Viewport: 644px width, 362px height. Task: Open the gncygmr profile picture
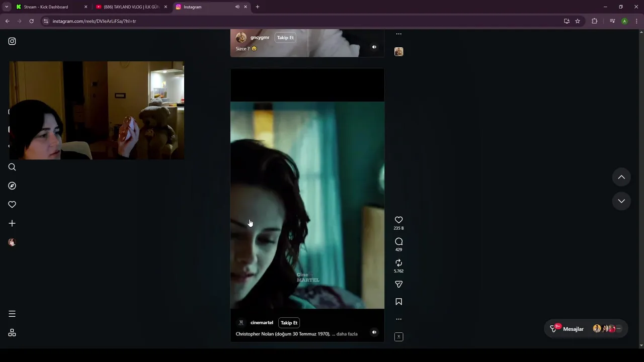(x=241, y=38)
